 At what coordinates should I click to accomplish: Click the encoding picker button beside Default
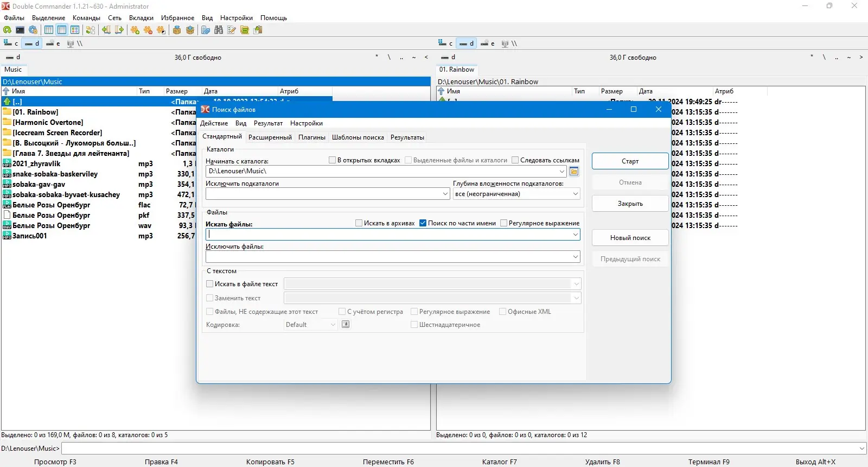coord(346,324)
